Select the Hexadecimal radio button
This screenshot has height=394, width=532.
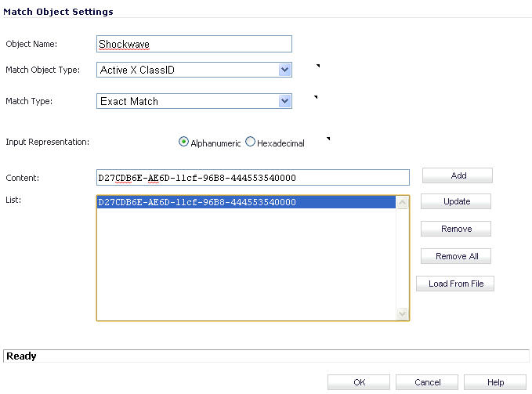250,142
